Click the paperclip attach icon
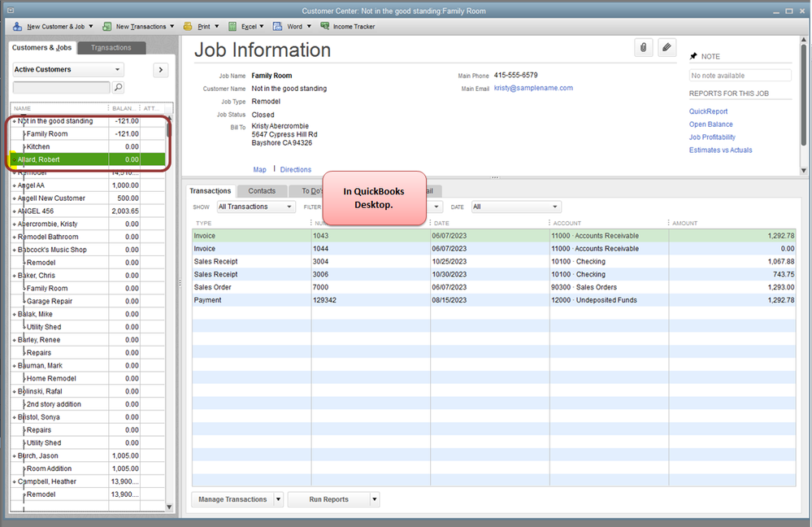 (x=643, y=48)
